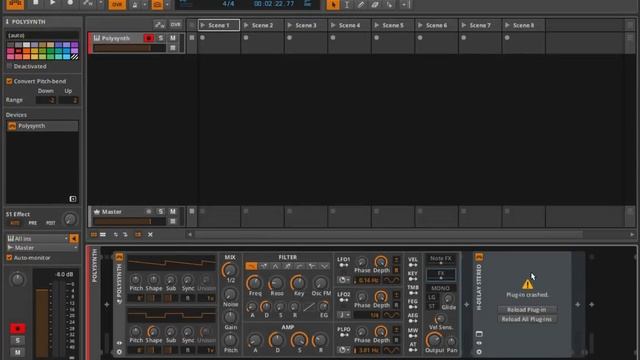Screen dimensions: 640x360
Task: Toggle the H-Delay Stereo device power button
Action: click(479, 257)
